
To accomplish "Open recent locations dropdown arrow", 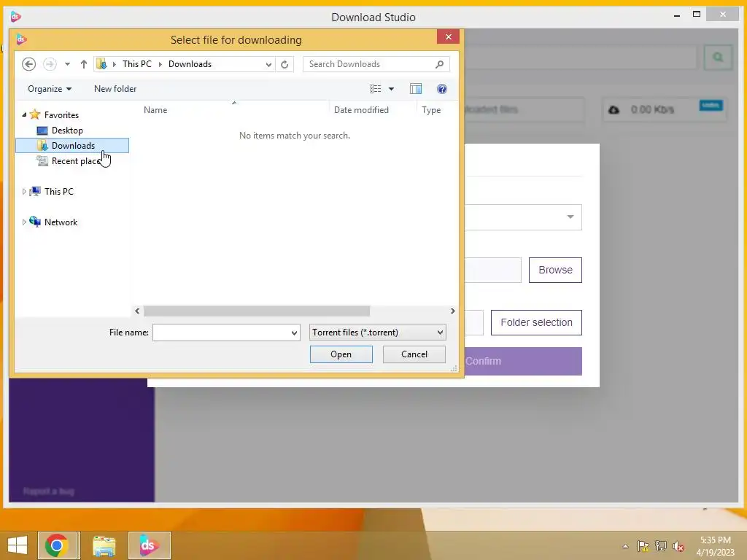I will 67,64.
